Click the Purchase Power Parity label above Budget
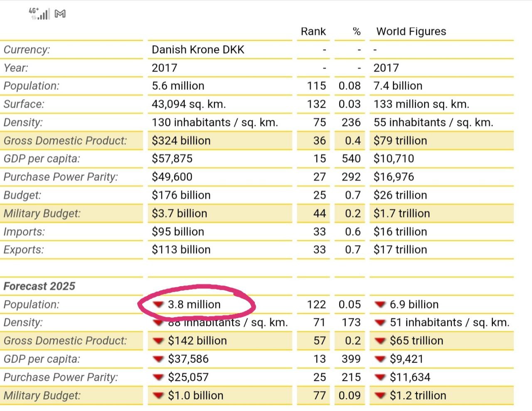This screenshot has height=411, width=532. [x=61, y=177]
